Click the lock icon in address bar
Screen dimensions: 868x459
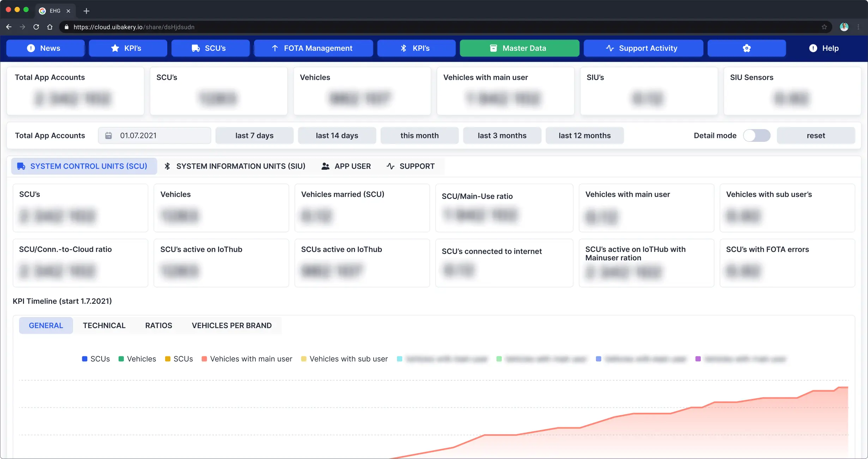coord(66,27)
